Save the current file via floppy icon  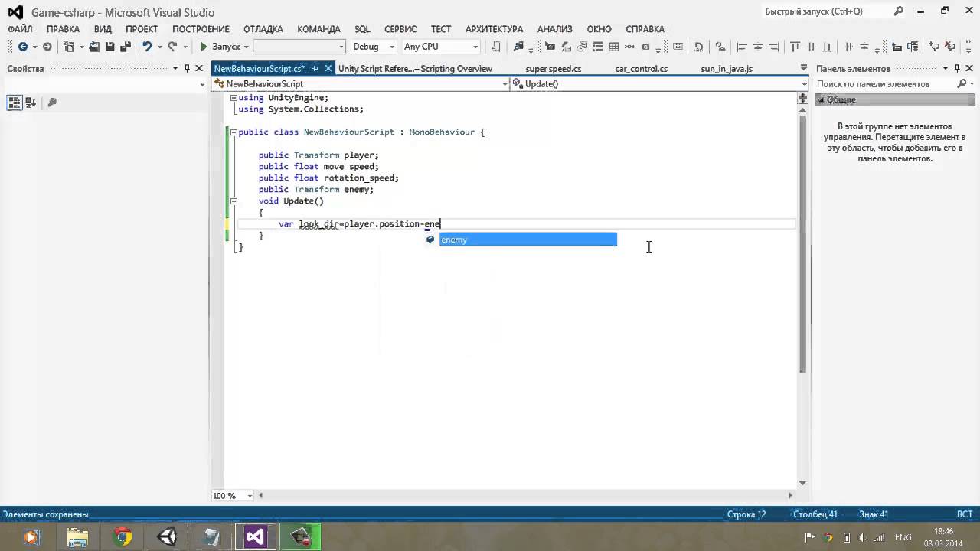pos(109,47)
